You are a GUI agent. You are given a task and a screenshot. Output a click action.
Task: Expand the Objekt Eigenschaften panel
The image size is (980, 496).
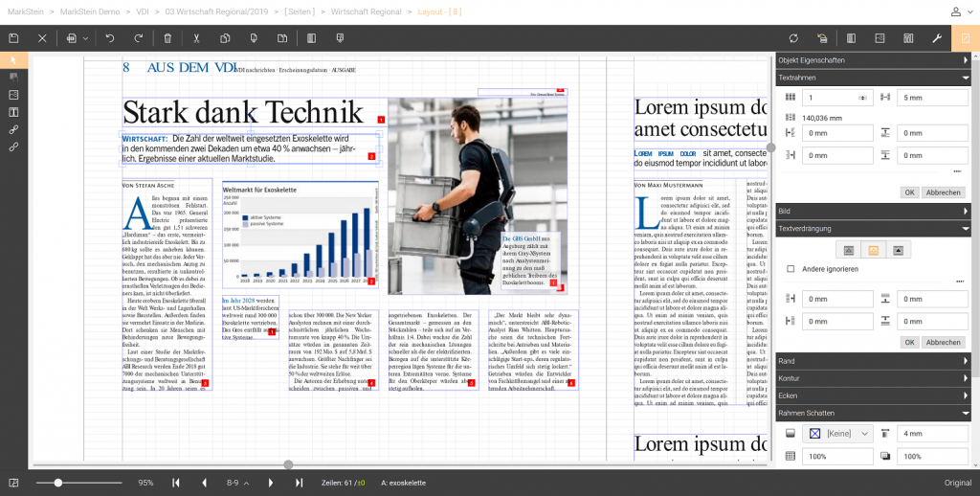pos(873,60)
